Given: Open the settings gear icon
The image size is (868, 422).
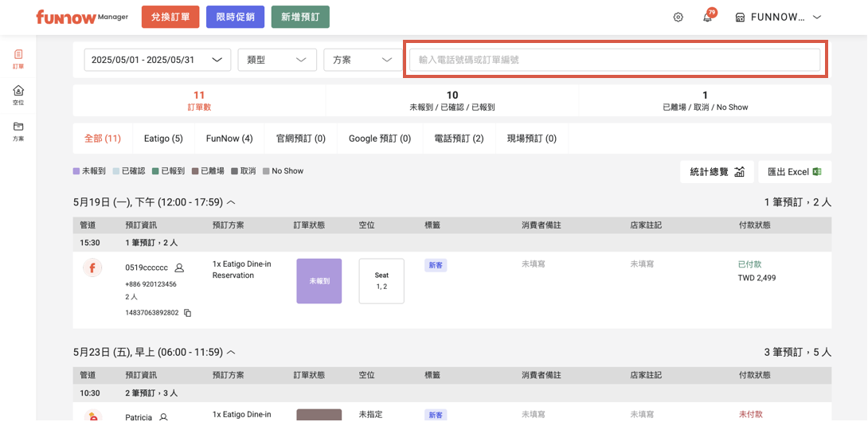Looking at the screenshot, I should pos(678,17).
